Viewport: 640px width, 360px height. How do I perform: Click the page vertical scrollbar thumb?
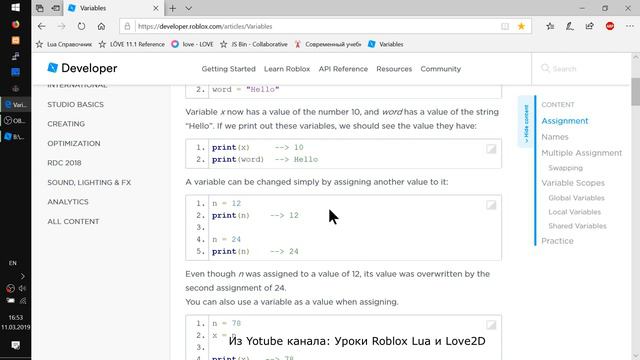[x=636, y=91]
